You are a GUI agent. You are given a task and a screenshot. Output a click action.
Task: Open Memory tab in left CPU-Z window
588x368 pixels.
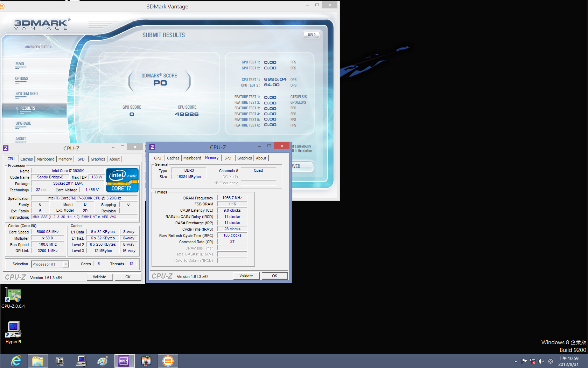click(x=65, y=159)
